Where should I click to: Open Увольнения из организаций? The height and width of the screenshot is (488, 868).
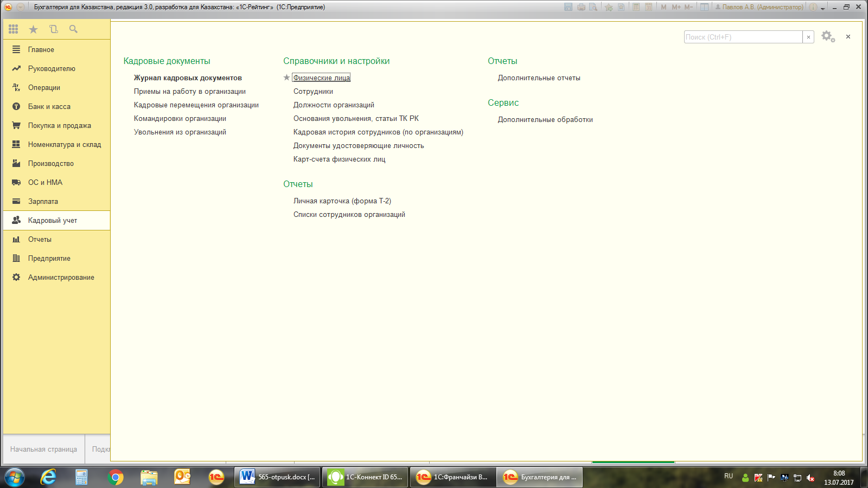pos(180,132)
